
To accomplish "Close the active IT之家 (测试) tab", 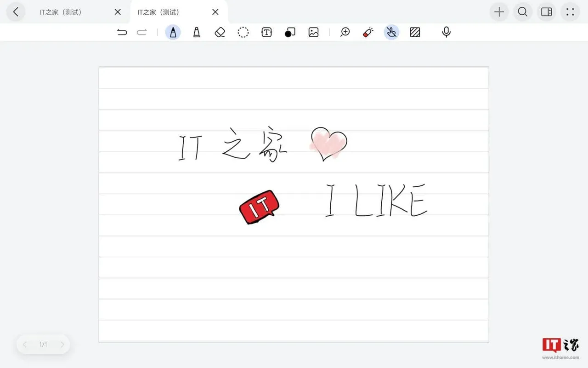I will [x=215, y=12].
